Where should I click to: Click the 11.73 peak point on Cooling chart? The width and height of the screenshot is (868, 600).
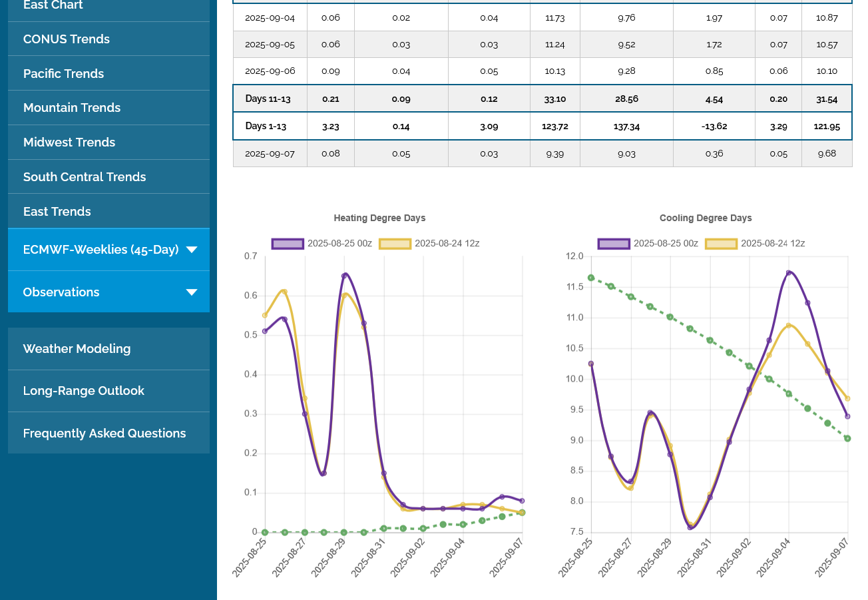(789, 272)
